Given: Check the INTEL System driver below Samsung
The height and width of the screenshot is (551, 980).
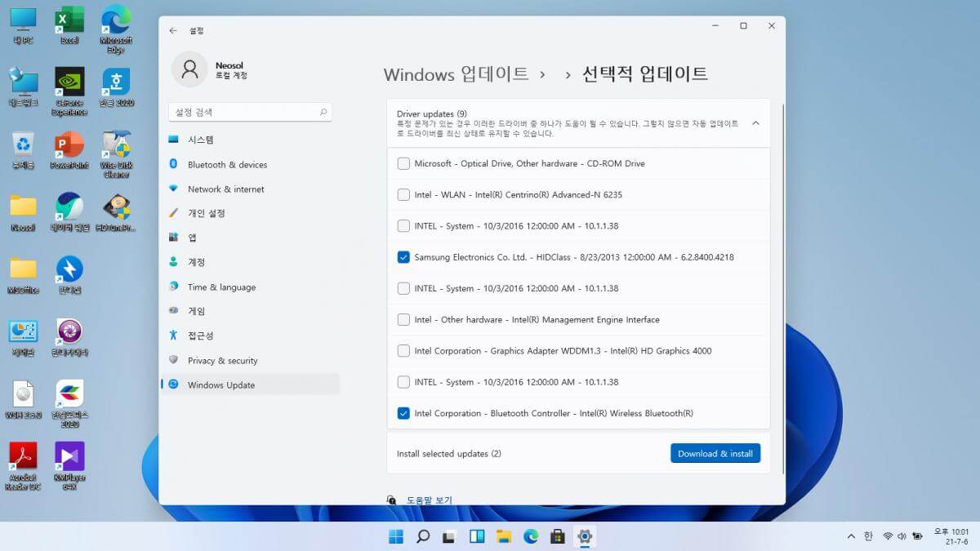Looking at the screenshot, I should pos(403,288).
